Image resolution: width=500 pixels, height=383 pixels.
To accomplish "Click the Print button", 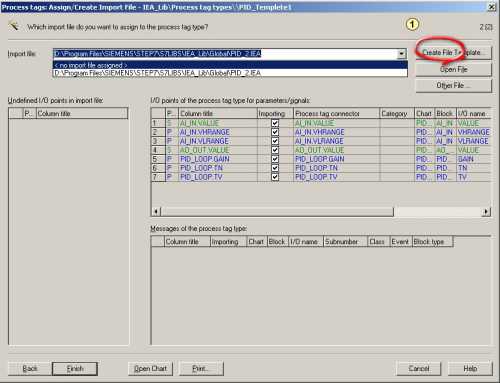I will pos(201,369).
